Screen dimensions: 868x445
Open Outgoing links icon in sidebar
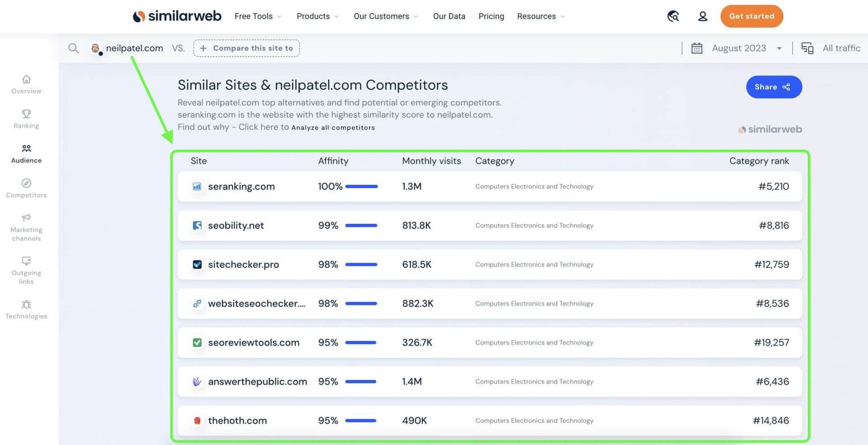click(x=26, y=261)
